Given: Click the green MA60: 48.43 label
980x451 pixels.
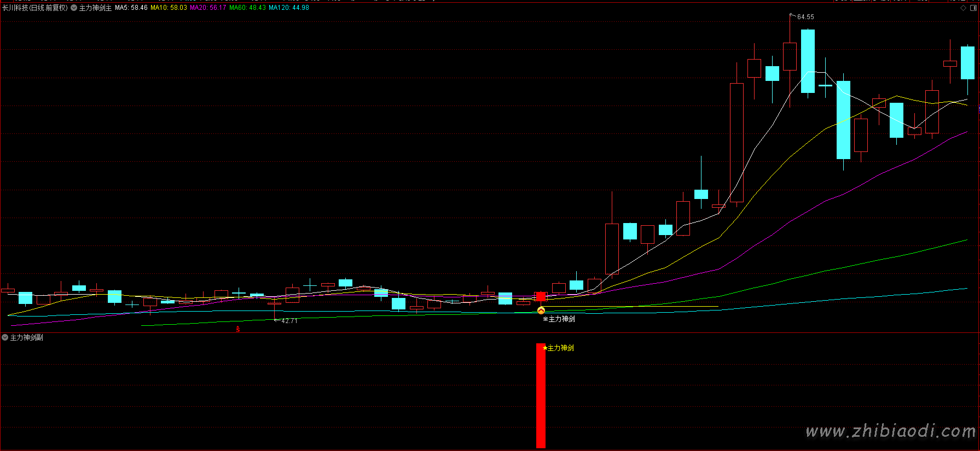Looking at the screenshot, I should click(247, 8).
